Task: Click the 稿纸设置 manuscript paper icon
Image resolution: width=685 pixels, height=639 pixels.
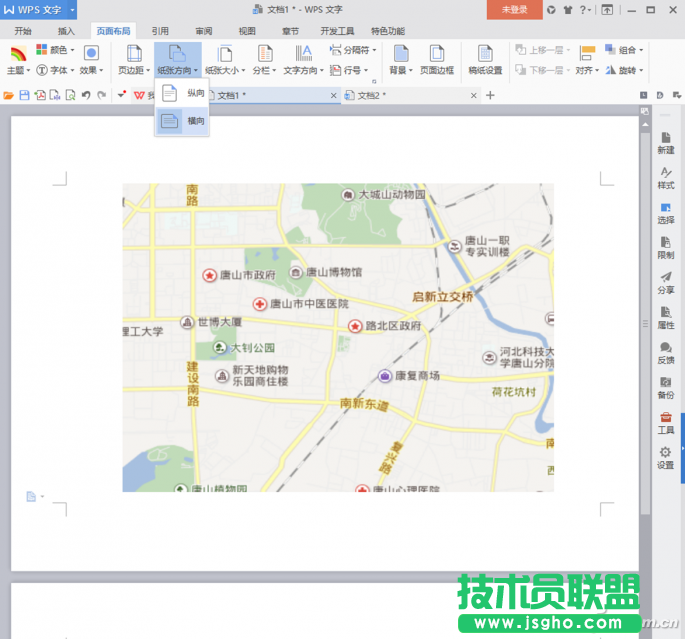Action: pos(485,60)
